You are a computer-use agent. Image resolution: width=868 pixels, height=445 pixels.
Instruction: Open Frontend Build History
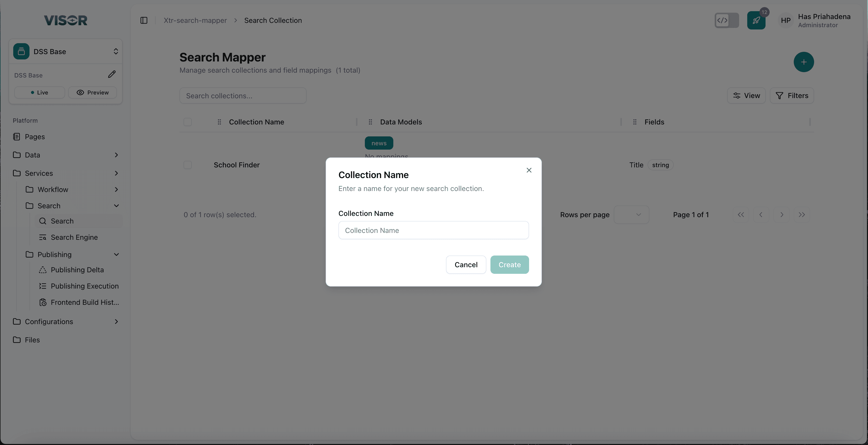click(79, 302)
